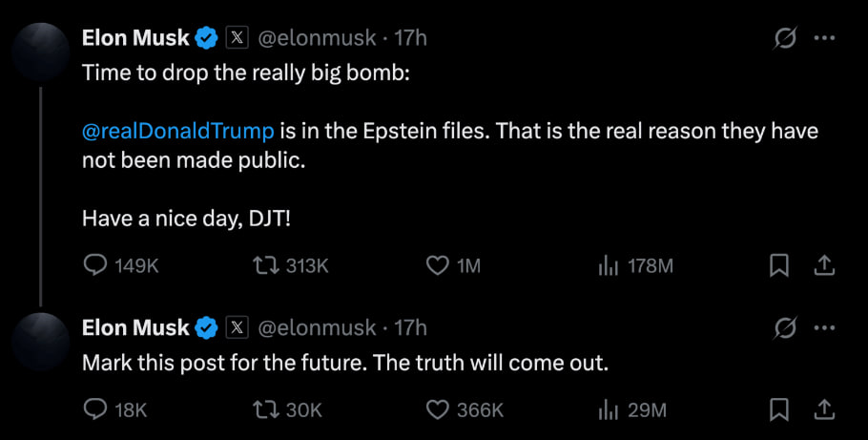868x440 pixels.
Task: Share the second post
Action: 823,409
